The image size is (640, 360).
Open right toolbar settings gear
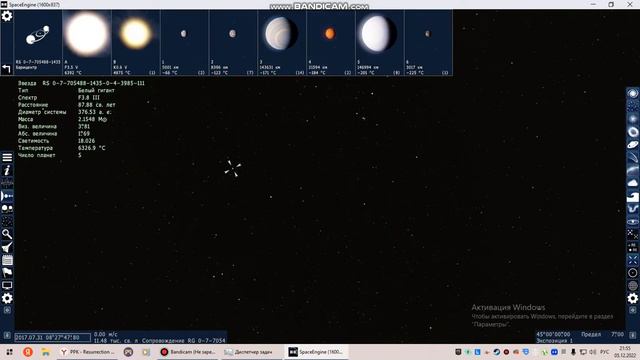(x=633, y=298)
